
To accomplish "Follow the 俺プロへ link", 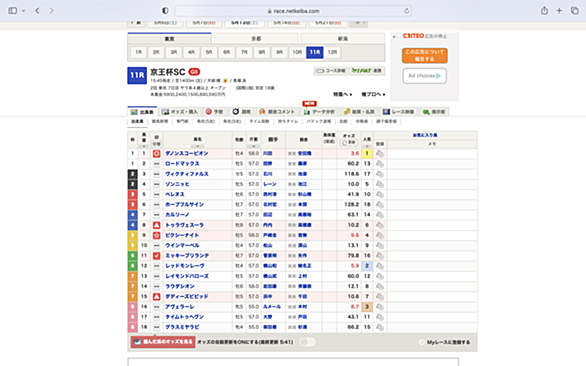I will click(373, 94).
